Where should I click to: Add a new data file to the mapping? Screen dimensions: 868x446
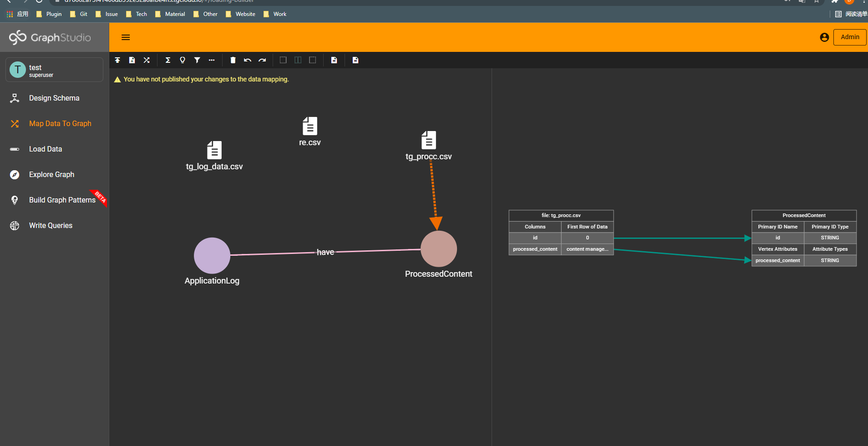coord(132,60)
